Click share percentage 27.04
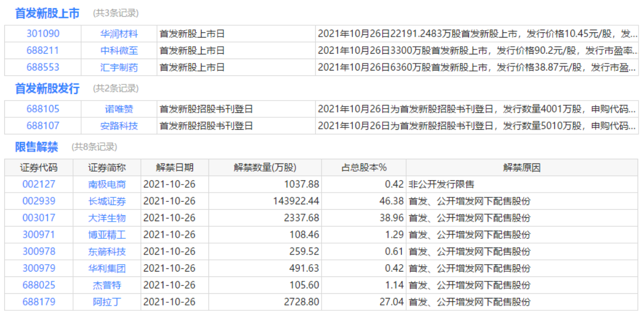Screen dimensions: 644x312 (x=392, y=302)
